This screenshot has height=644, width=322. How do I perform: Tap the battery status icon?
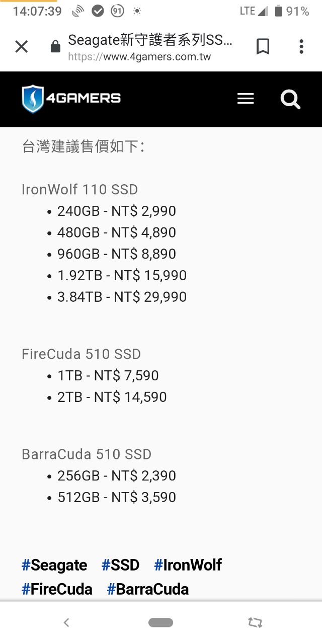tap(278, 11)
